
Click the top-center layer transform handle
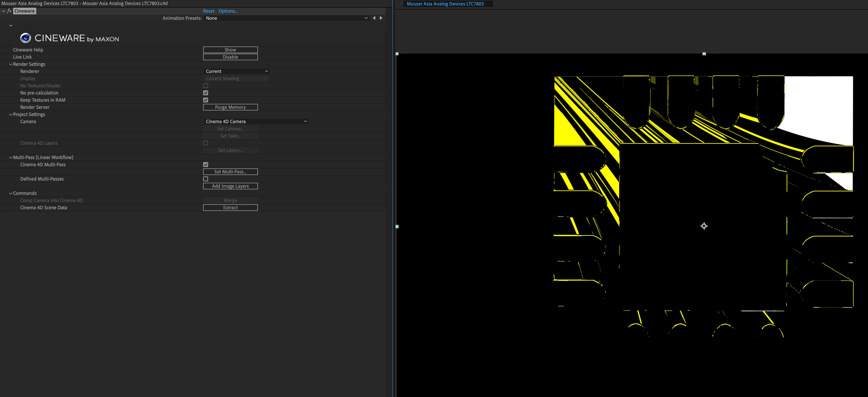[704, 54]
